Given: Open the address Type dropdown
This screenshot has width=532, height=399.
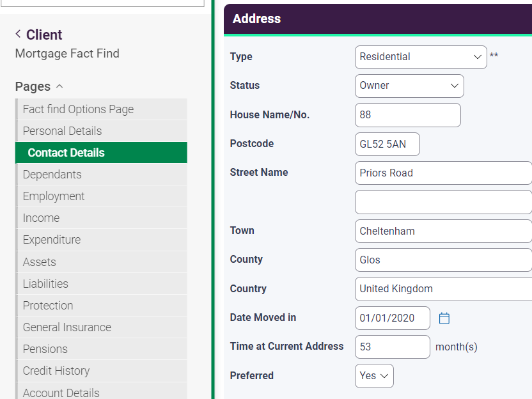Looking at the screenshot, I should click(x=421, y=57).
